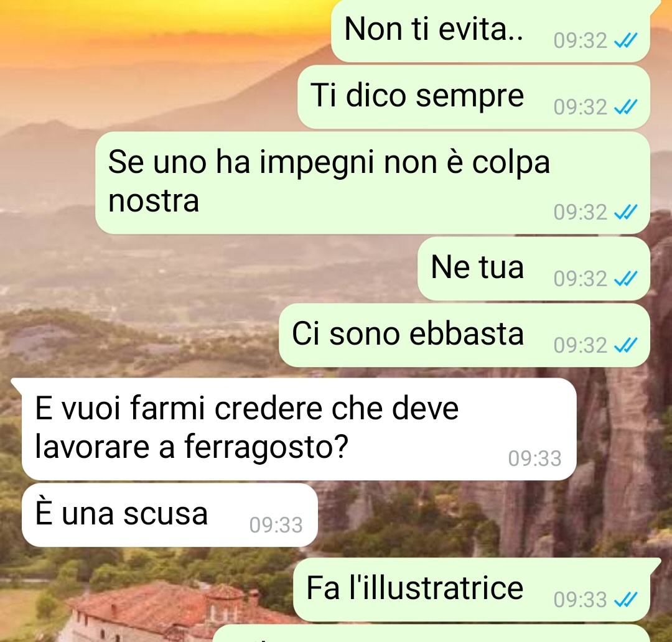Tap read-receipt checkmarks on 'Non ti evita..'

626,40
